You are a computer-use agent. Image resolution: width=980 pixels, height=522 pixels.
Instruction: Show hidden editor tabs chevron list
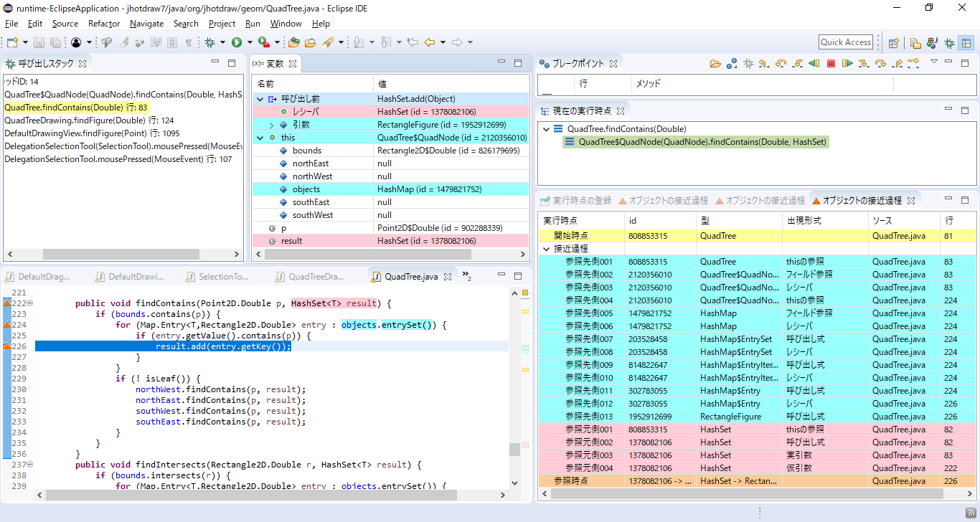click(x=466, y=275)
